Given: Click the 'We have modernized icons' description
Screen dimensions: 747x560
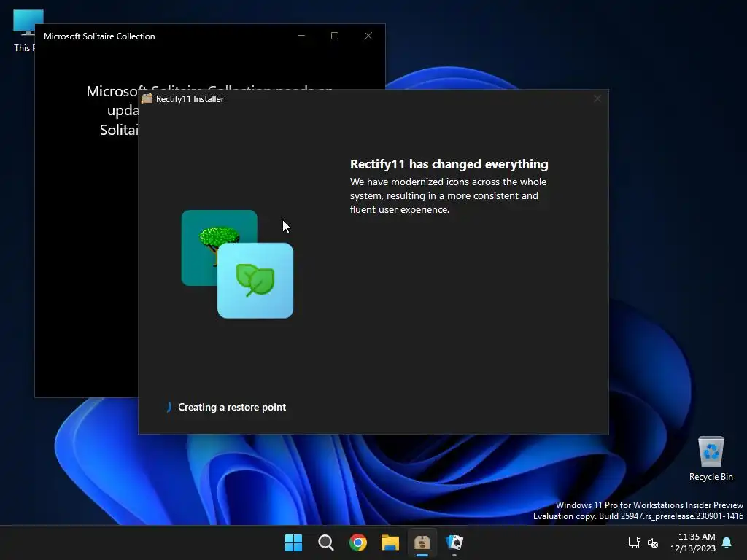Looking at the screenshot, I should (449, 195).
